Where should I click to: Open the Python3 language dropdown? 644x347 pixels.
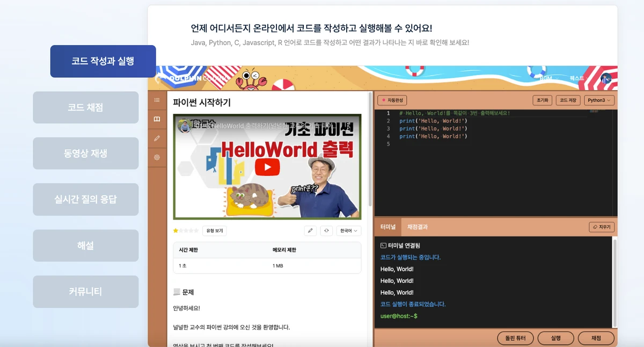[x=599, y=100]
